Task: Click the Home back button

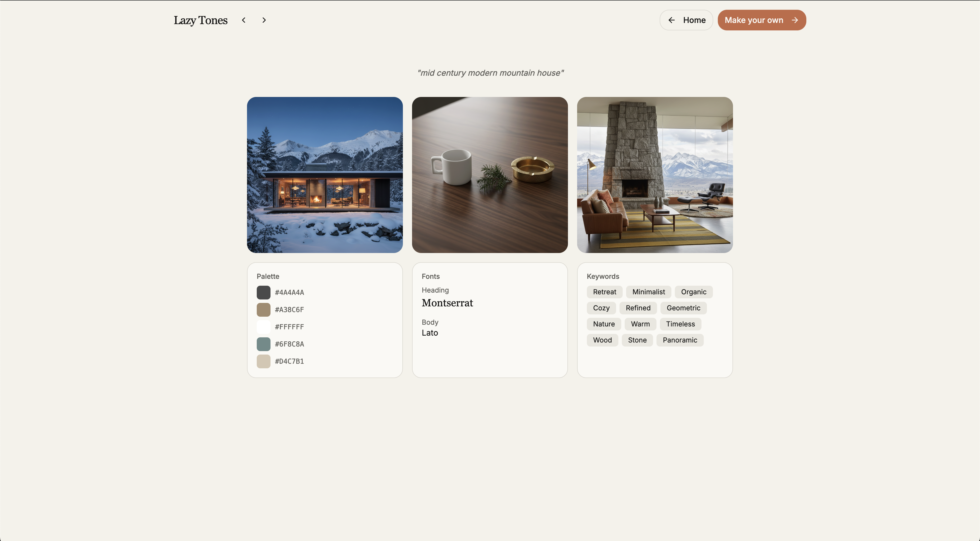Action: coord(686,20)
